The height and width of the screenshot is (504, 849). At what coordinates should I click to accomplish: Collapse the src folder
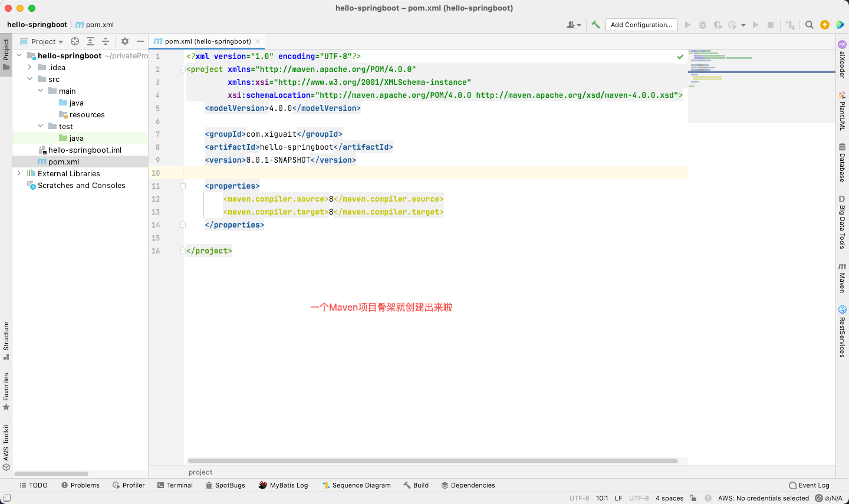(29, 79)
